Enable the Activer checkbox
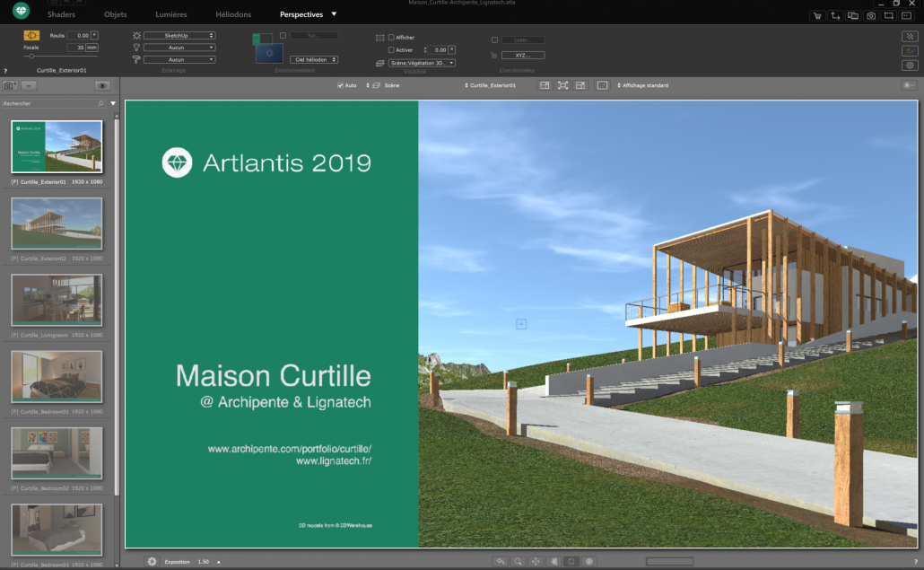This screenshot has height=570, width=924. 391,50
